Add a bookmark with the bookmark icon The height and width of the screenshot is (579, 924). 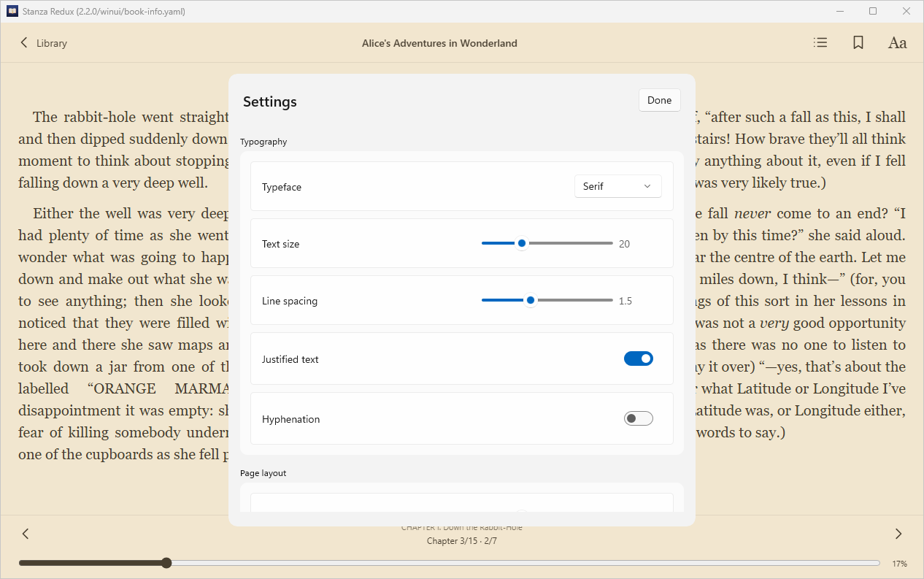[x=858, y=43]
